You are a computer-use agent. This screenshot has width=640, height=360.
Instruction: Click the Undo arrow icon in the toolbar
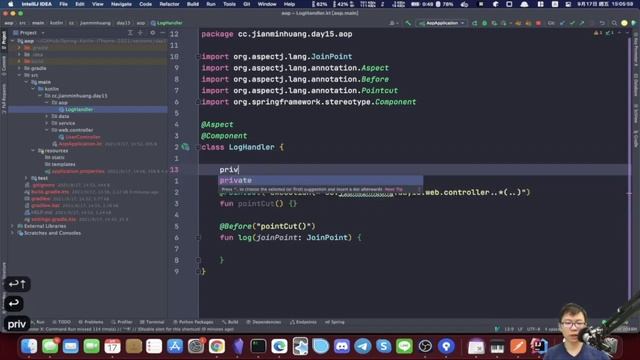click(x=602, y=23)
